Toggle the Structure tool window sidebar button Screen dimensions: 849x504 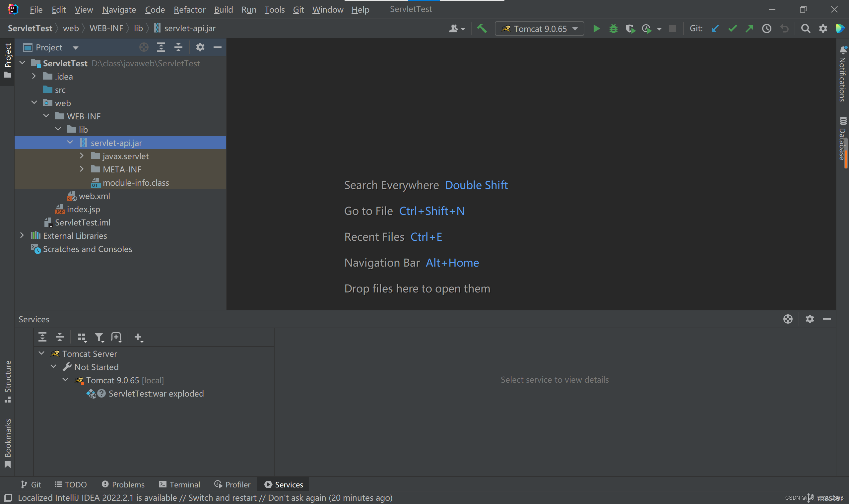(8, 381)
